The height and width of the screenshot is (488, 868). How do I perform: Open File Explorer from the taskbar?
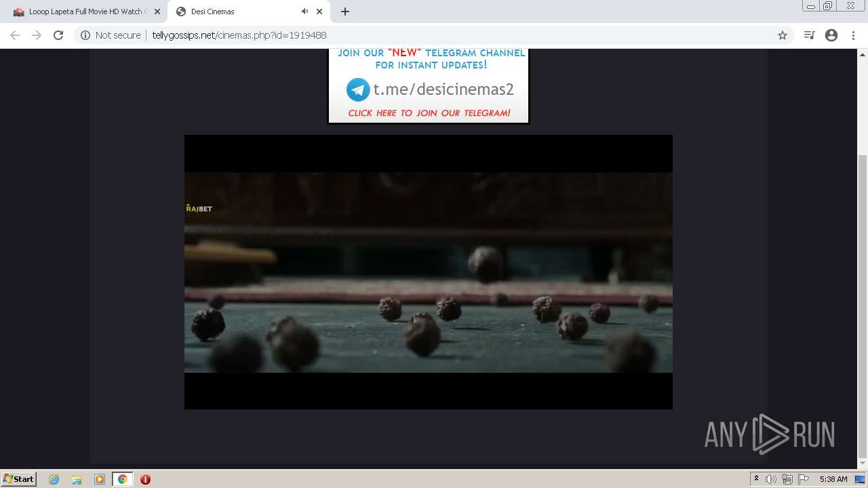[x=77, y=479]
